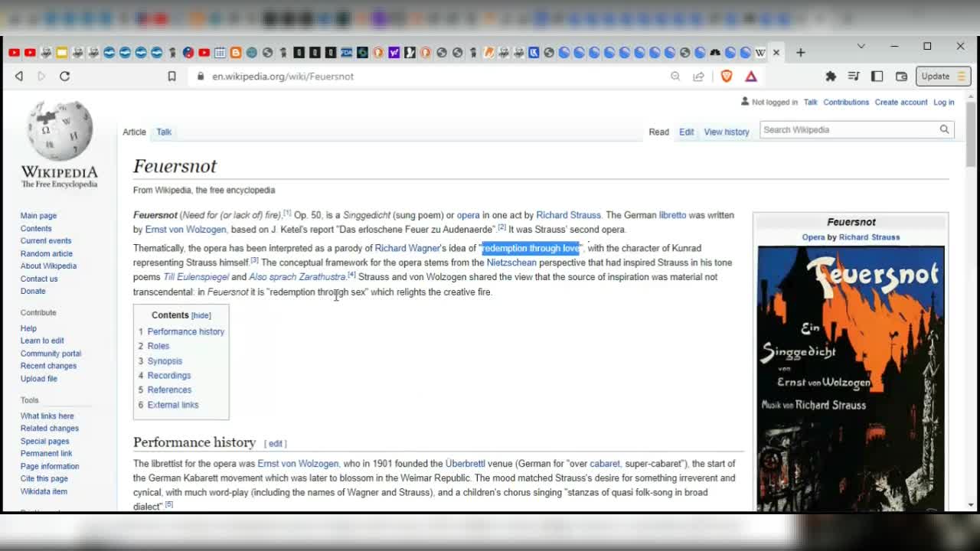Open Random article in sidebar

point(47,254)
